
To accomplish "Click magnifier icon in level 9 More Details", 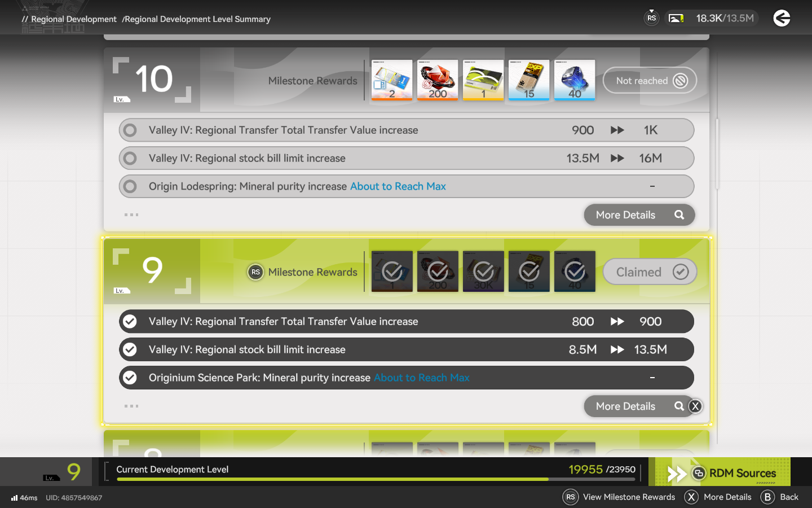I will 679,406.
